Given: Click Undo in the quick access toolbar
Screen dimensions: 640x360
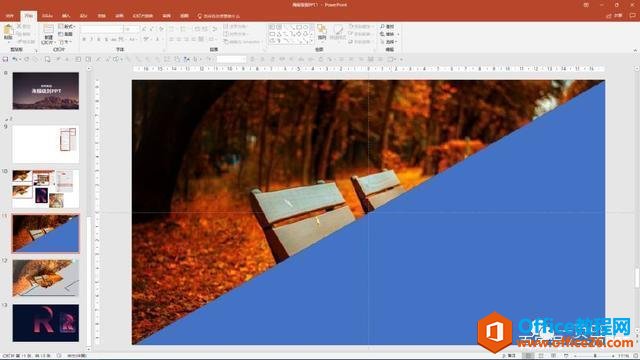Looking at the screenshot, I should point(15,60).
